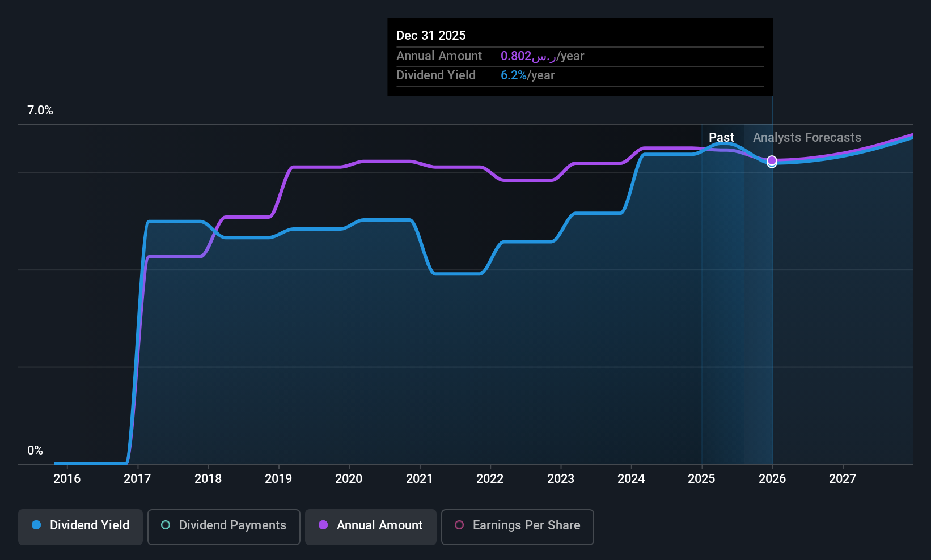
Task: Select the purple data point marker on 2026
Action: click(x=771, y=162)
